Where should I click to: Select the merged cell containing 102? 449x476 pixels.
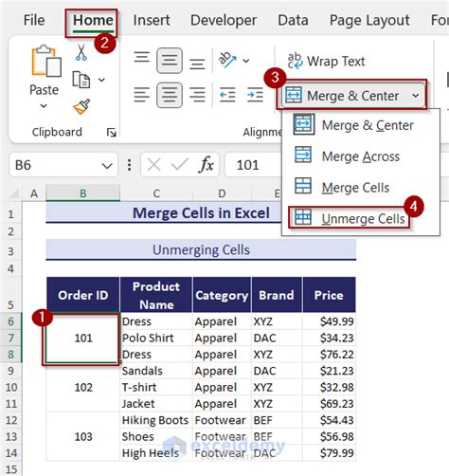coord(83,387)
